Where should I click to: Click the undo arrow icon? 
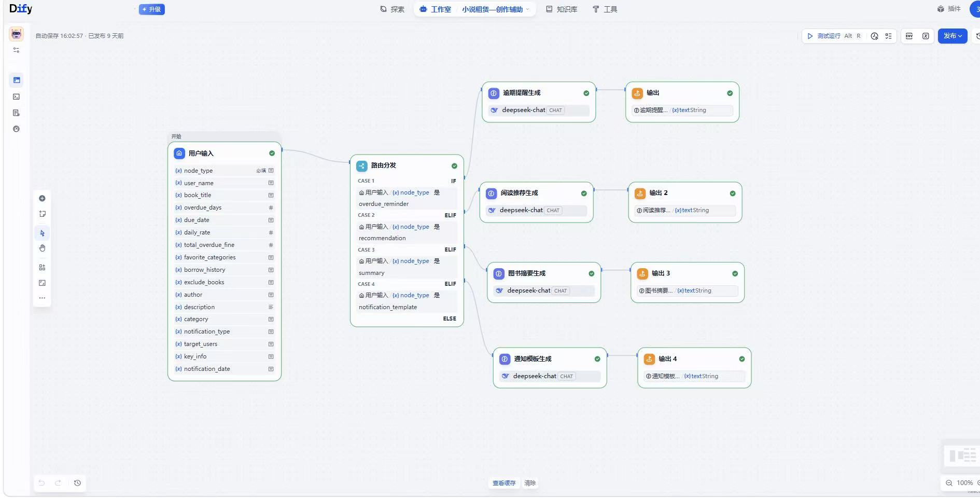coord(41,483)
